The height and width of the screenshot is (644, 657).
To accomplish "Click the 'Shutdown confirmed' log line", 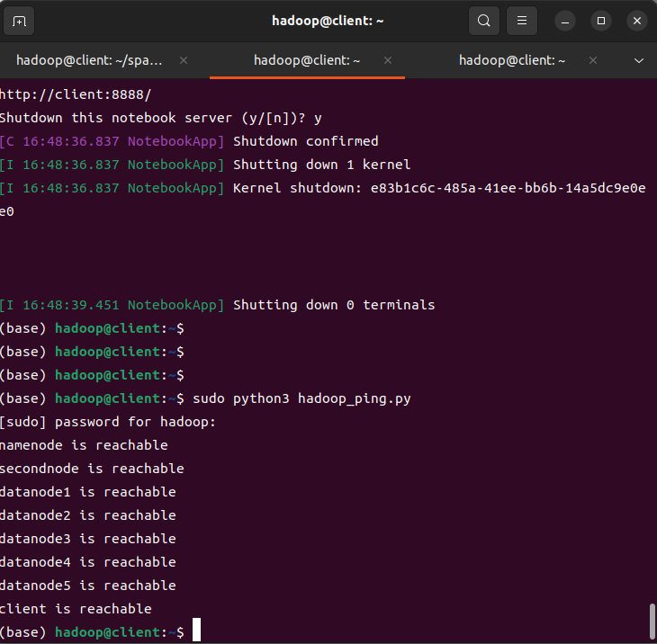I will [189, 141].
